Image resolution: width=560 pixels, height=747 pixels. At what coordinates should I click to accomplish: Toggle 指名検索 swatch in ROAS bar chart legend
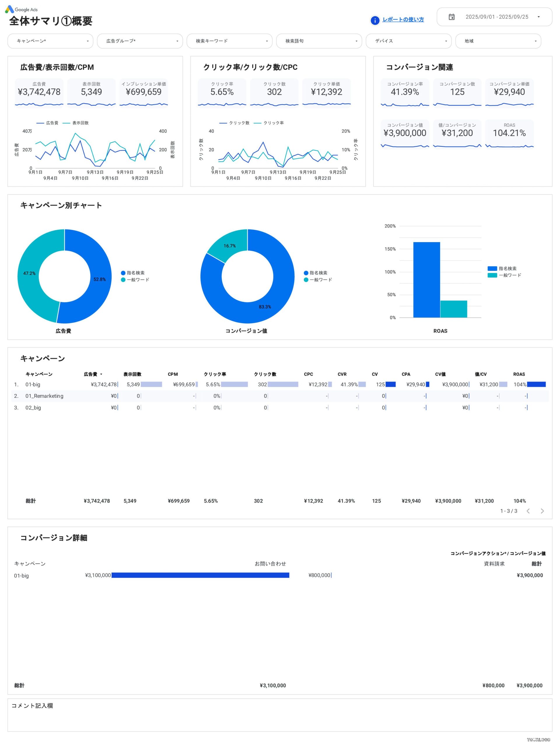click(492, 268)
